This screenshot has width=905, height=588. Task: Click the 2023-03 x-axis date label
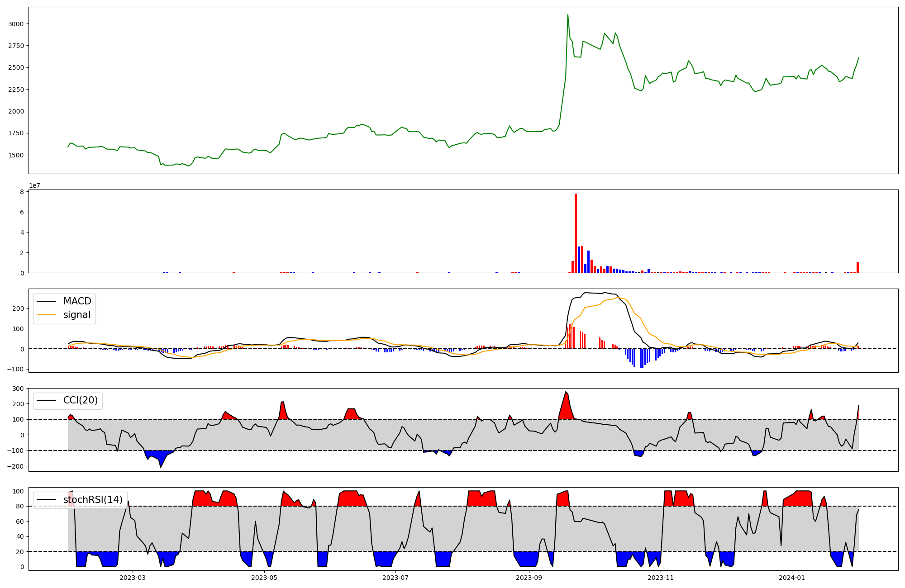coord(133,578)
